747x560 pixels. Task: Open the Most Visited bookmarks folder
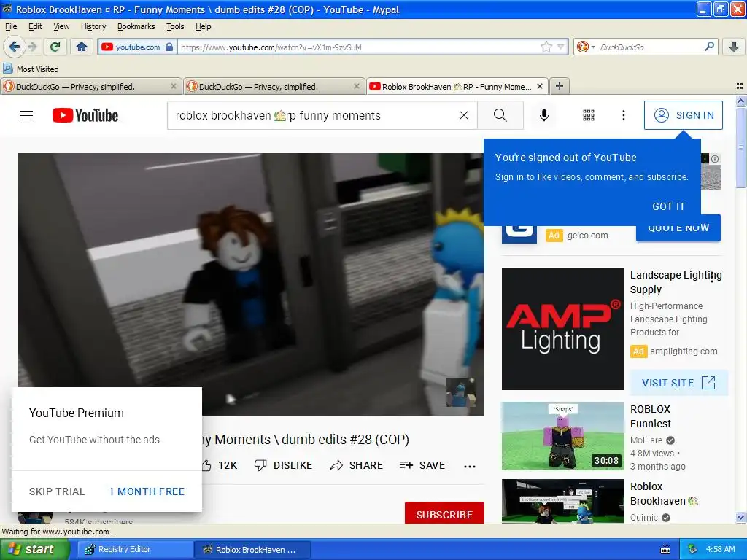pos(31,69)
